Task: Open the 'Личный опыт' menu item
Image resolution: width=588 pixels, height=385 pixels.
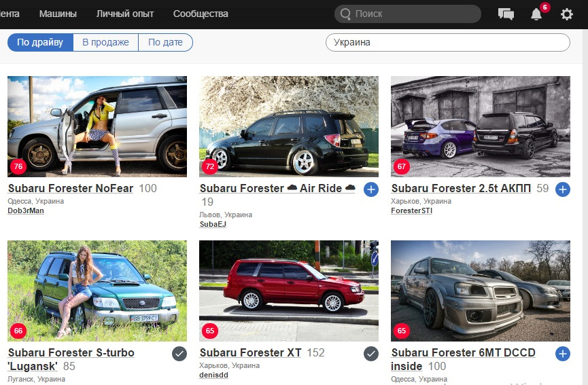Action: pos(125,14)
